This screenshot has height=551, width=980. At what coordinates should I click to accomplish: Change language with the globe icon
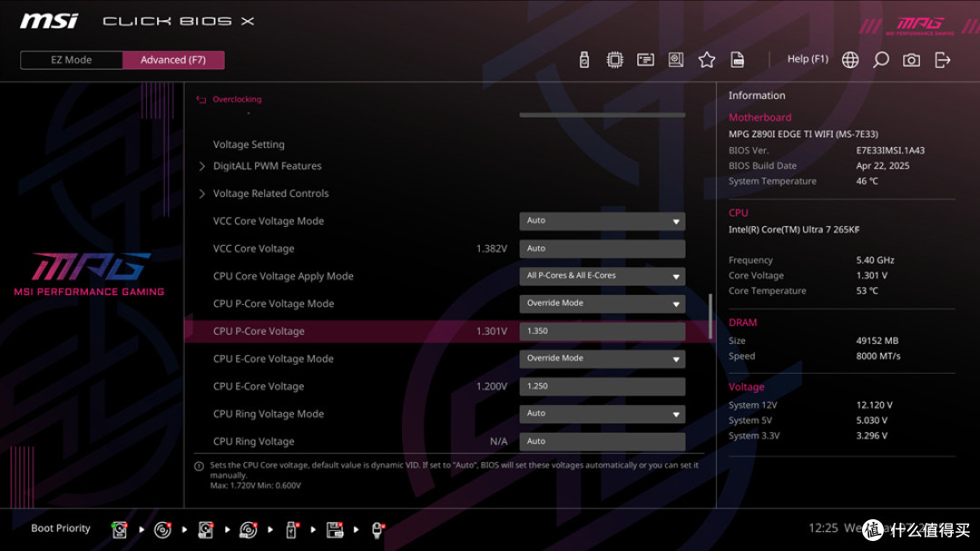point(850,59)
